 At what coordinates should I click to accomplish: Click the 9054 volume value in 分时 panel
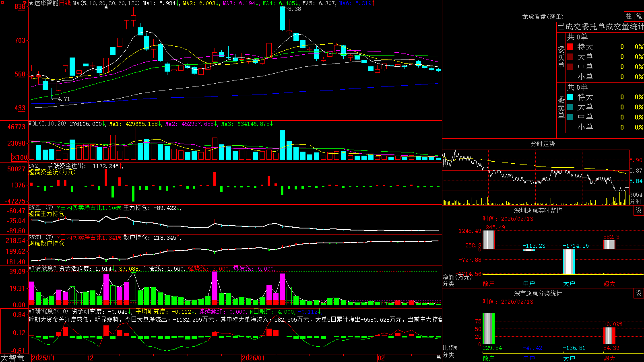point(636,195)
